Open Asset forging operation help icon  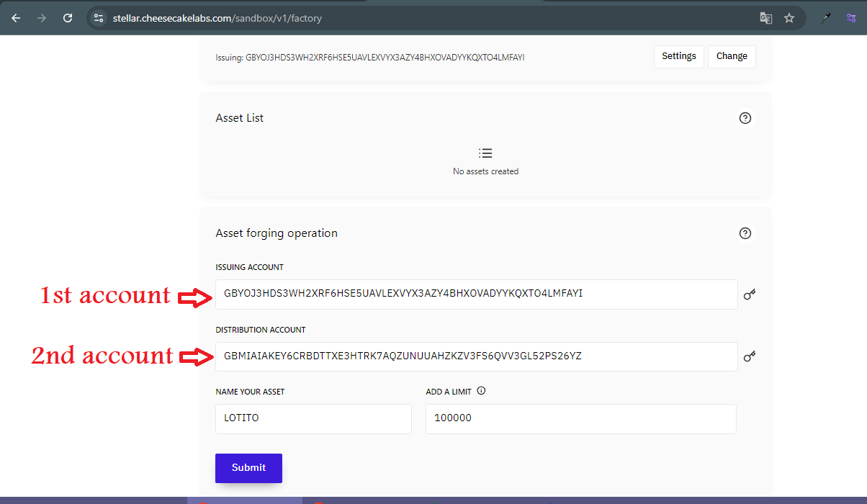745,233
